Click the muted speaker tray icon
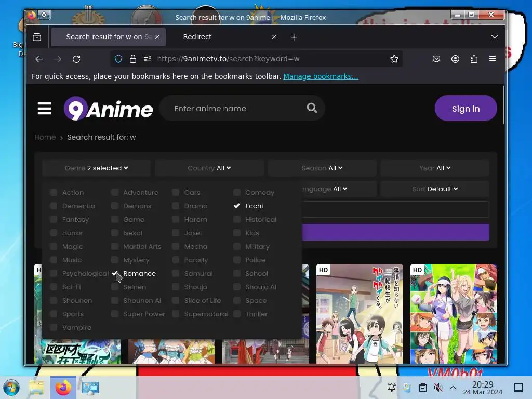The image size is (532, 399). tap(438, 387)
